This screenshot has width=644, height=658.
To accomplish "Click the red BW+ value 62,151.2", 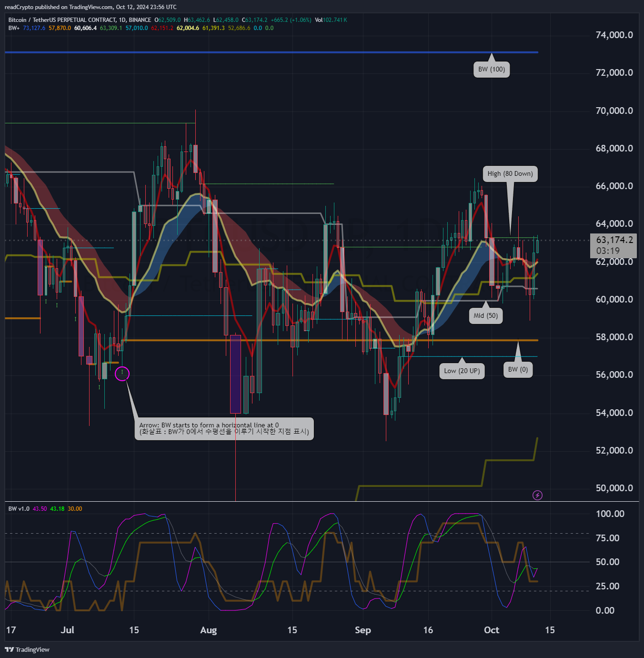I will click(162, 28).
